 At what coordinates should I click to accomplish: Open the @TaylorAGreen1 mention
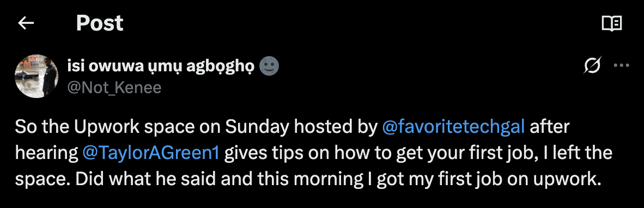coord(151,154)
